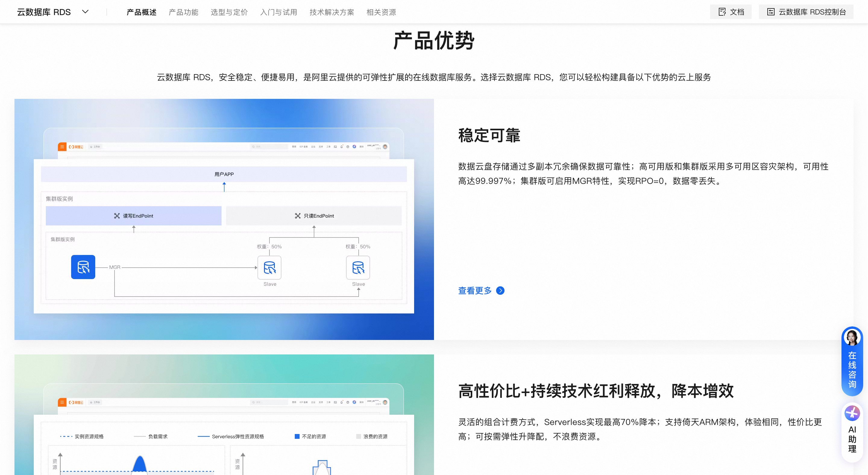Click the MGR label in diagram
Viewport: 868px width, 475px height.
115,267
